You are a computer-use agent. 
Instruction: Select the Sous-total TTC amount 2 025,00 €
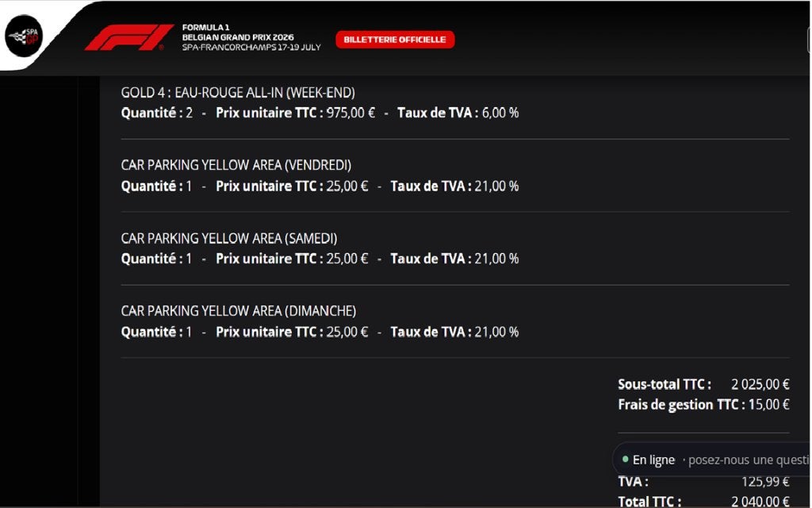(x=760, y=385)
